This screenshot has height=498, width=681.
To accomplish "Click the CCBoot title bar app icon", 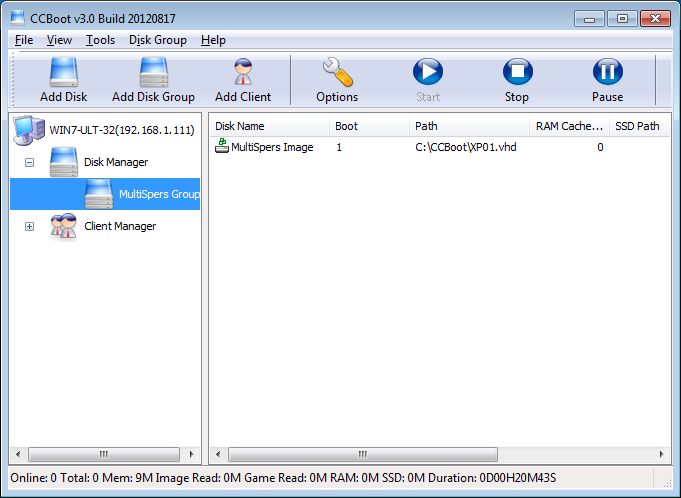I will pos(17,18).
